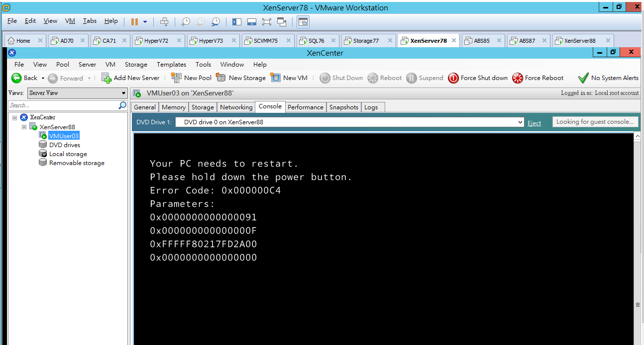Click New Pool toolbar button

[191, 78]
